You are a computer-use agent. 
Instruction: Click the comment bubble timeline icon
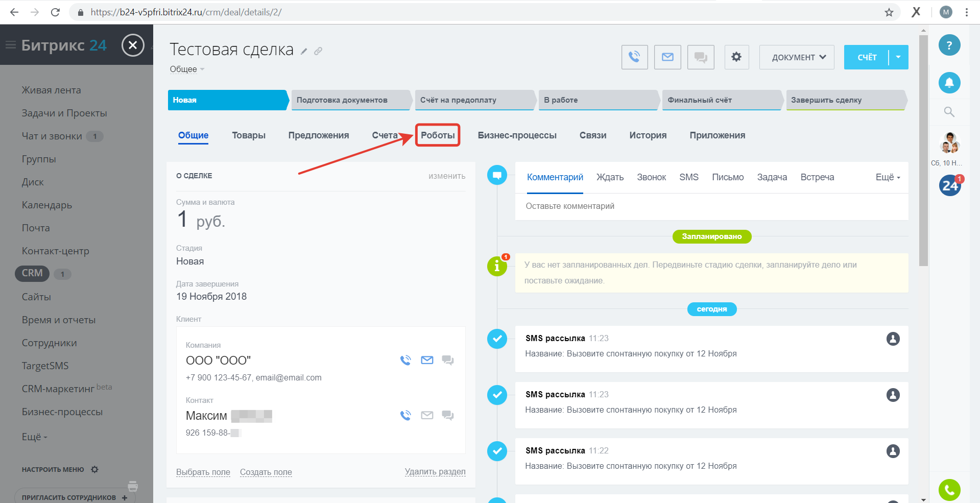pyautogui.click(x=497, y=175)
